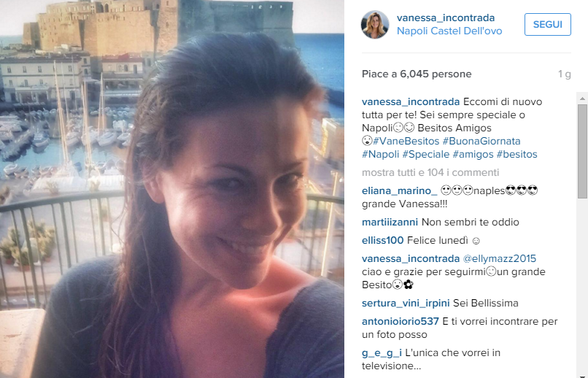Open antonioiorio537 commenter profile
Image resolution: width=588 pixels, height=378 pixels.
[x=400, y=321]
